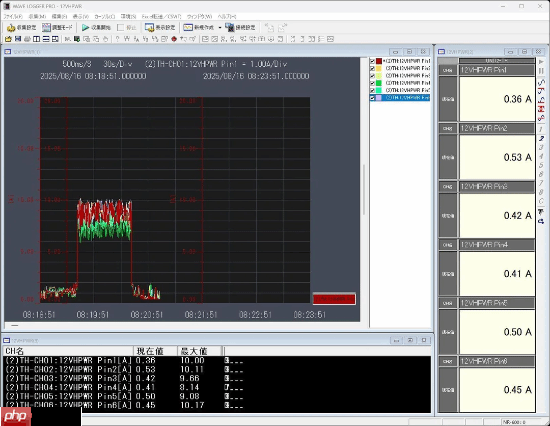Uncheck the bright green Pin4 channel checkbox

(x=372, y=83)
